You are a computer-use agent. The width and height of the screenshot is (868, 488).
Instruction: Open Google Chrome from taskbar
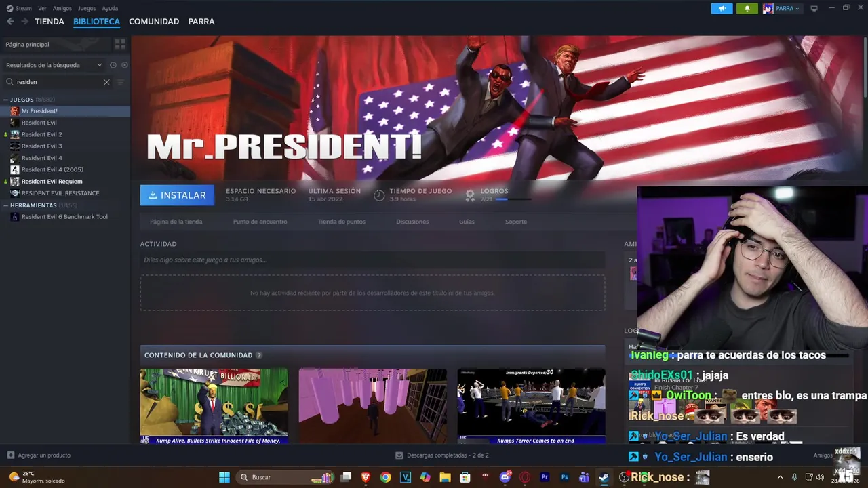point(386,477)
